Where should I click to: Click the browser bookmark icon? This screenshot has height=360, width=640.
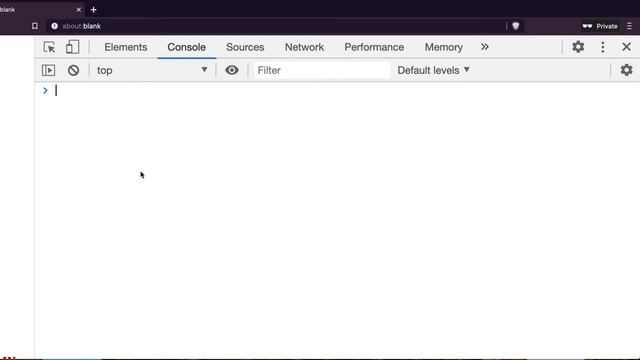pyautogui.click(x=35, y=26)
